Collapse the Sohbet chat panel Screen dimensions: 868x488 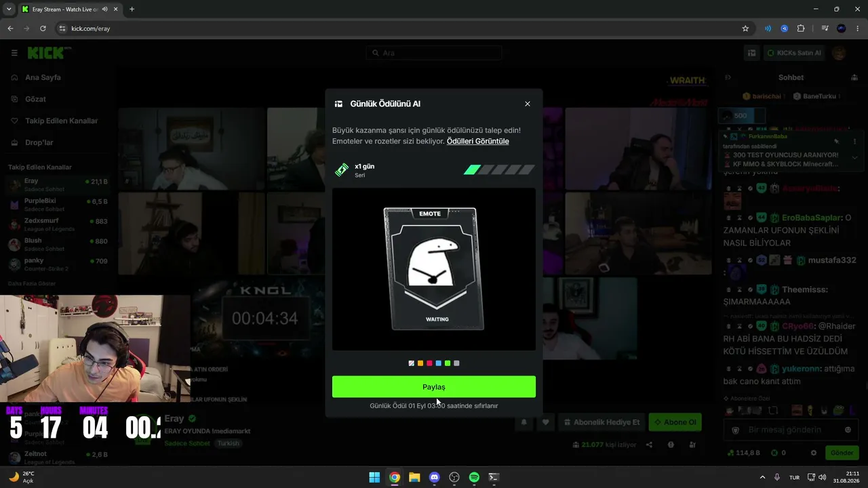[x=728, y=78]
